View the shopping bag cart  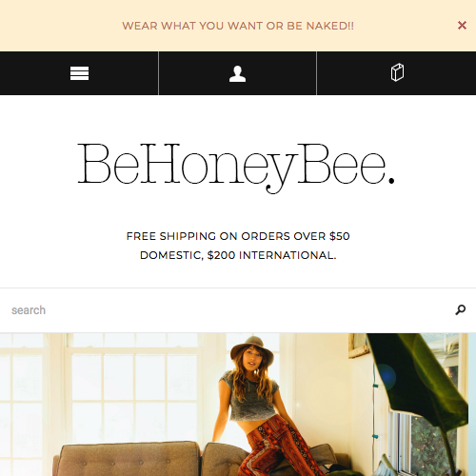(x=397, y=72)
